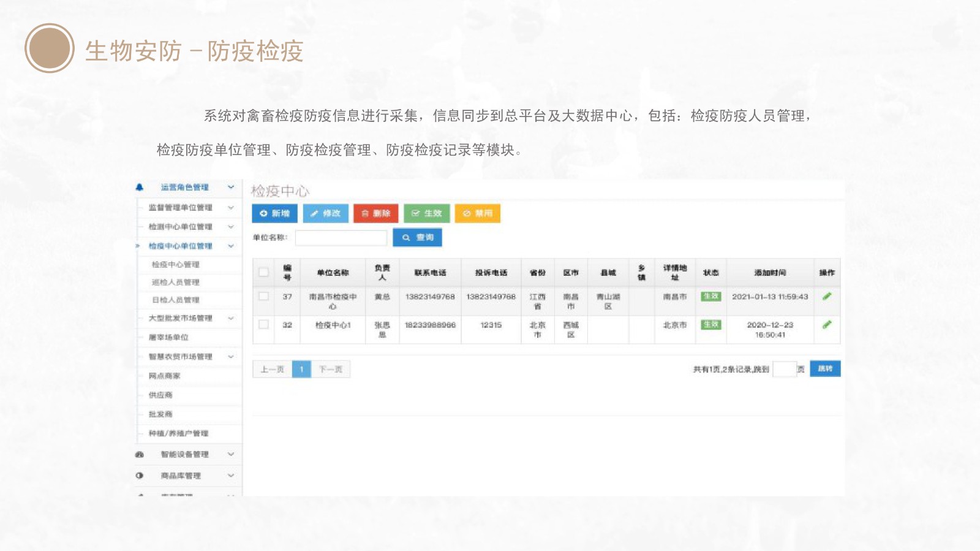Click the green 生效 enable button
980x551 pixels.
click(x=427, y=213)
